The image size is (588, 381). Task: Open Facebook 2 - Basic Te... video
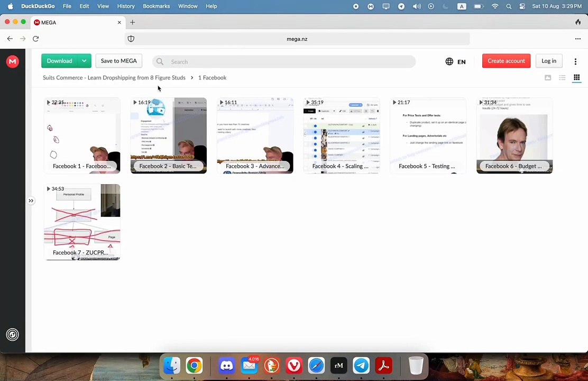tap(168, 135)
